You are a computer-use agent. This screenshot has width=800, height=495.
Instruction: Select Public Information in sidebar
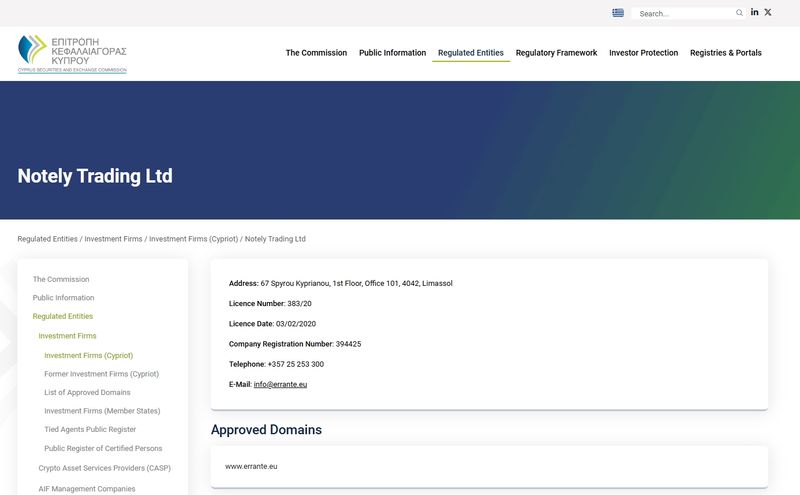pos(63,298)
